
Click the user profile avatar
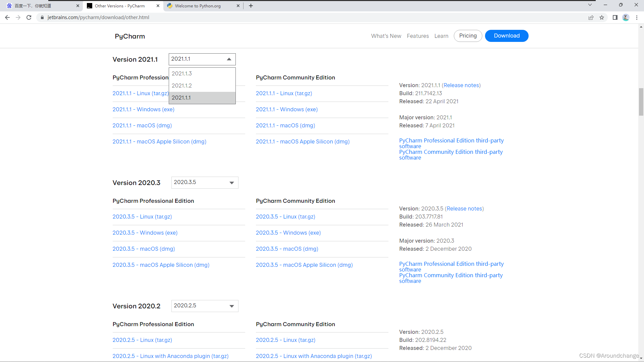[x=626, y=17]
